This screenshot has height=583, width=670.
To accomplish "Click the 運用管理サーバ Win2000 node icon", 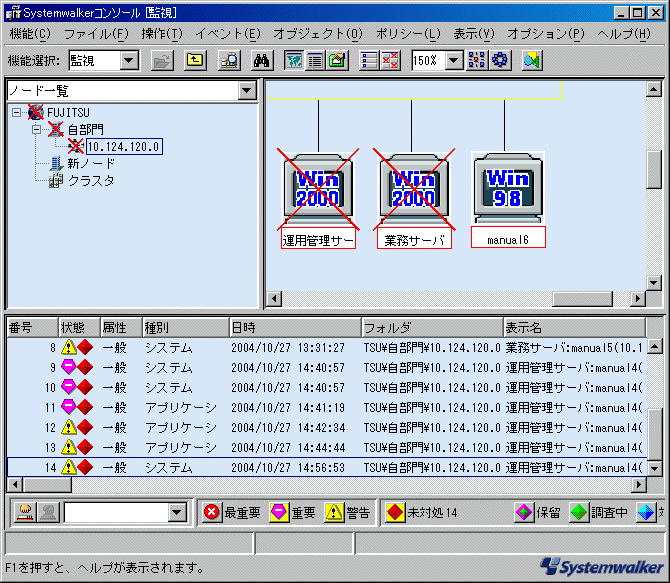I will click(318, 188).
